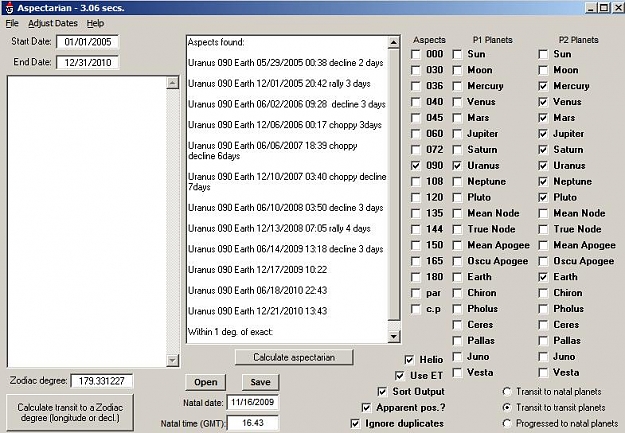
Task: Click up arrow of left empty list scrollbar
Action: click(172, 83)
